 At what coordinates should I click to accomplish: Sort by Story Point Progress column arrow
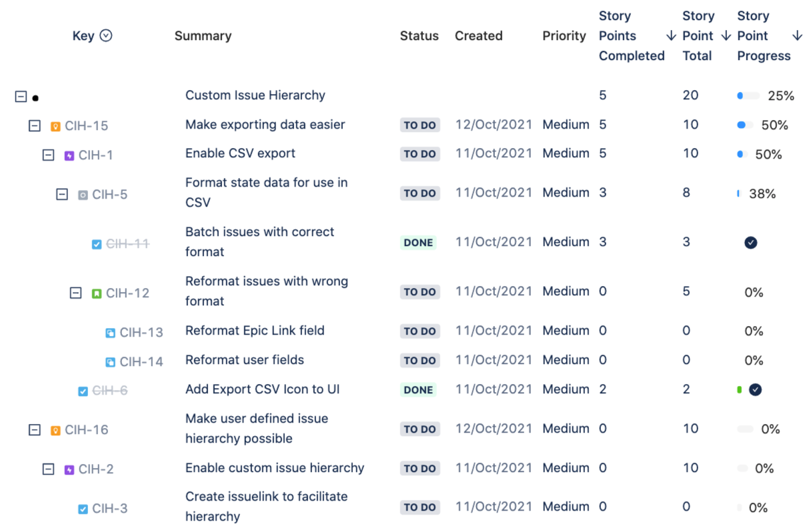(x=796, y=35)
